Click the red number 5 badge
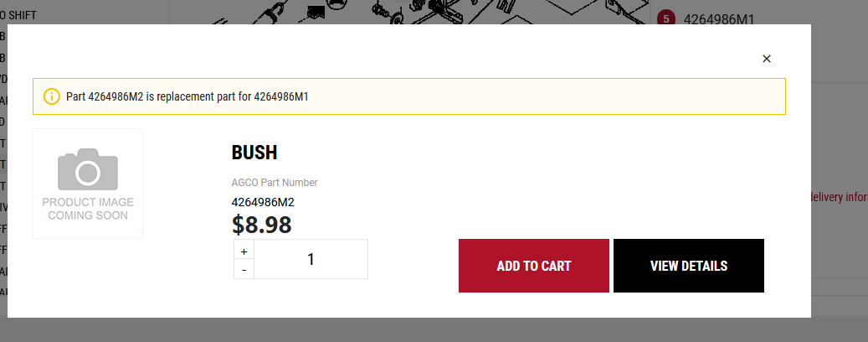This screenshot has width=868, height=342. click(666, 18)
